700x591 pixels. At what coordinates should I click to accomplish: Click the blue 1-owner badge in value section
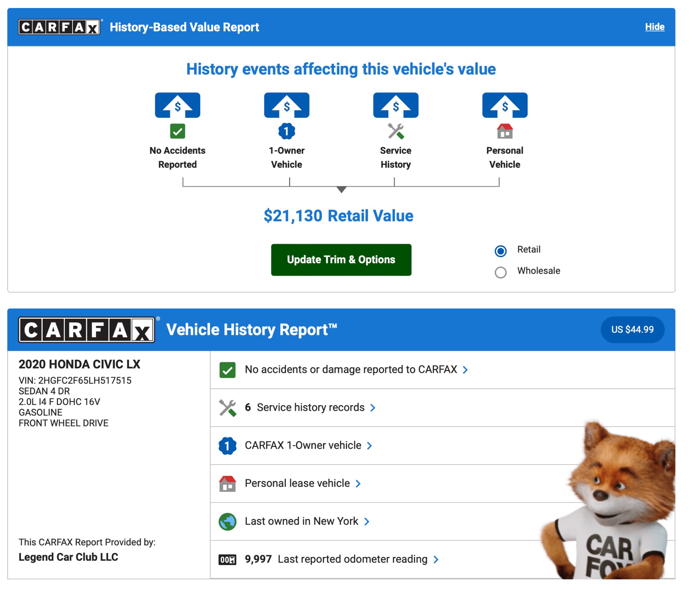[287, 131]
